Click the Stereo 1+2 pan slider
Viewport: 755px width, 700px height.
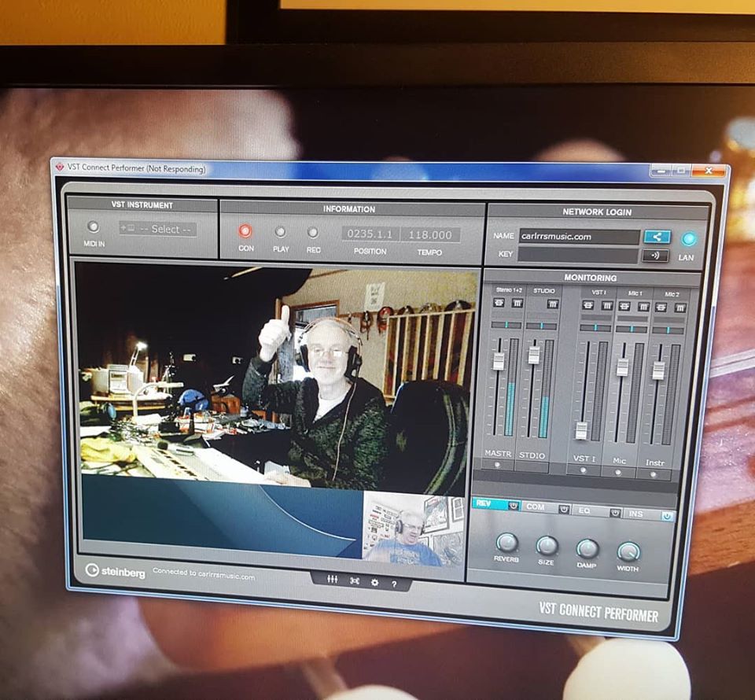coord(506,325)
